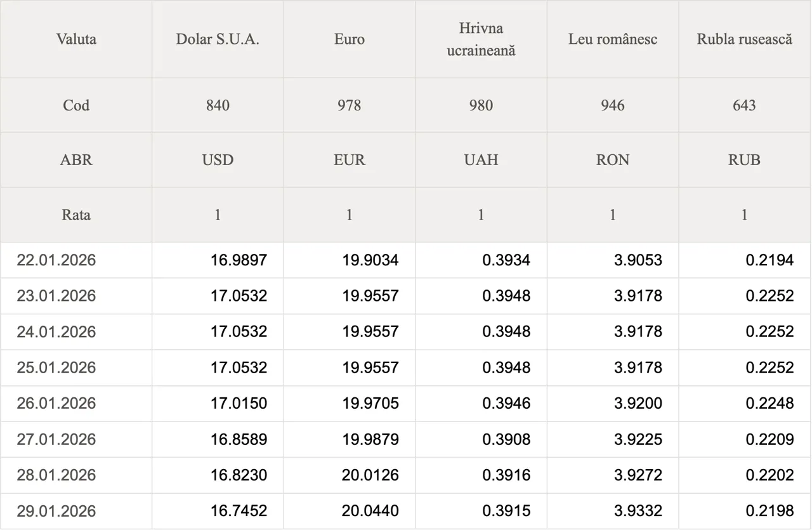Screen dimensions: 812x530
Task: Click the 22.01.2026 date row
Action: [x=56, y=260]
